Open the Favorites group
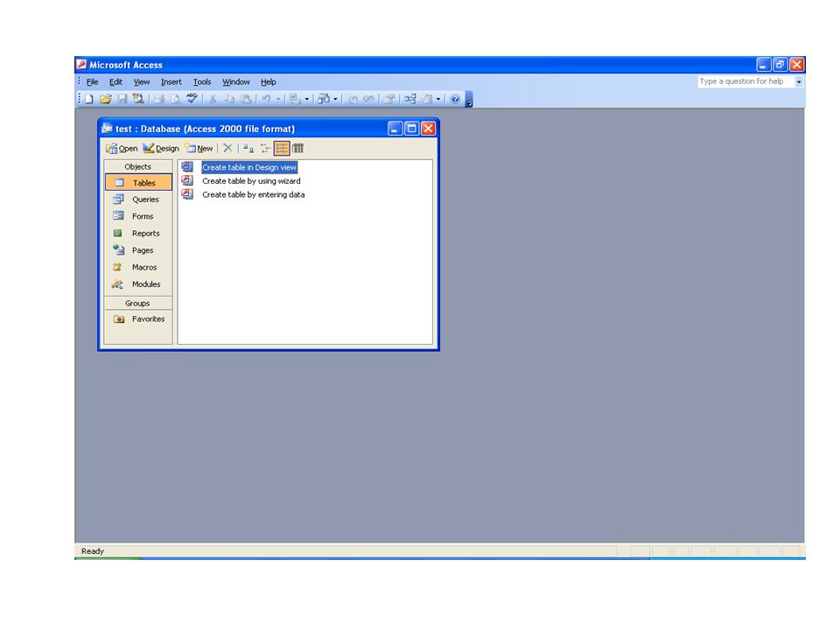 pyautogui.click(x=138, y=318)
